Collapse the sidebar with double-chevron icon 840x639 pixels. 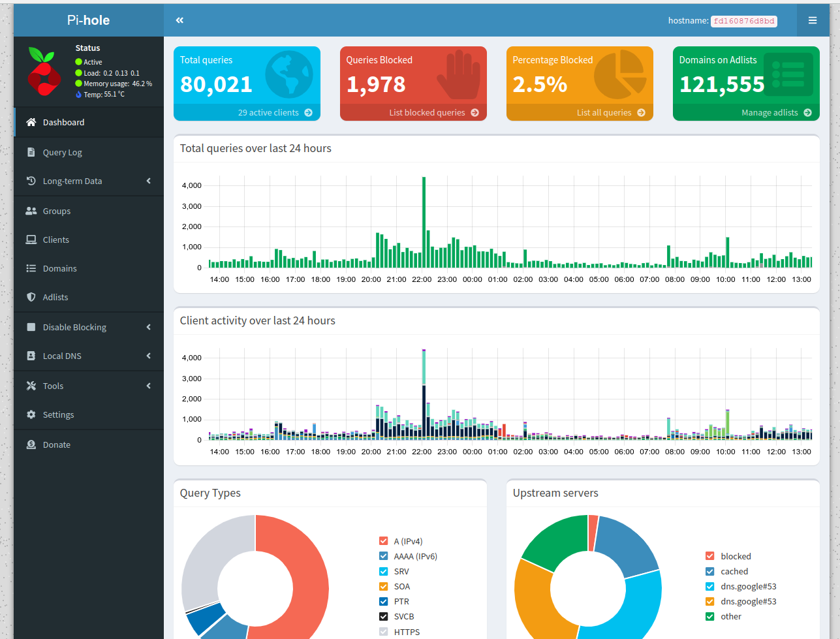point(179,20)
